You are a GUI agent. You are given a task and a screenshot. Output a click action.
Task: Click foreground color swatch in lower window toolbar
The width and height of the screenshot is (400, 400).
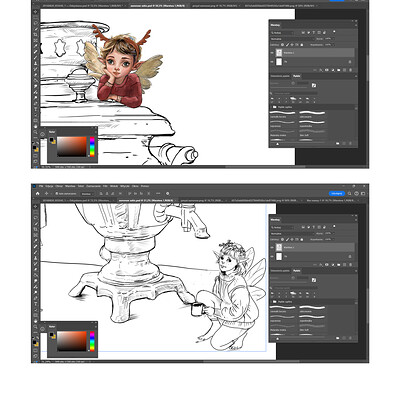pyautogui.click(x=34, y=342)
